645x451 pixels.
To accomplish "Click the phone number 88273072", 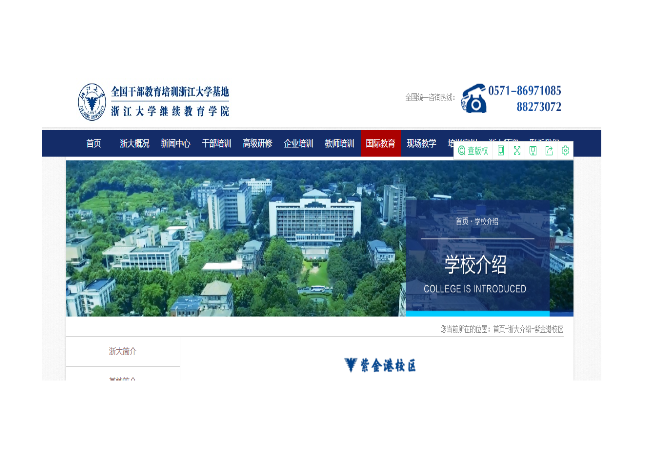I will [539, 107].
